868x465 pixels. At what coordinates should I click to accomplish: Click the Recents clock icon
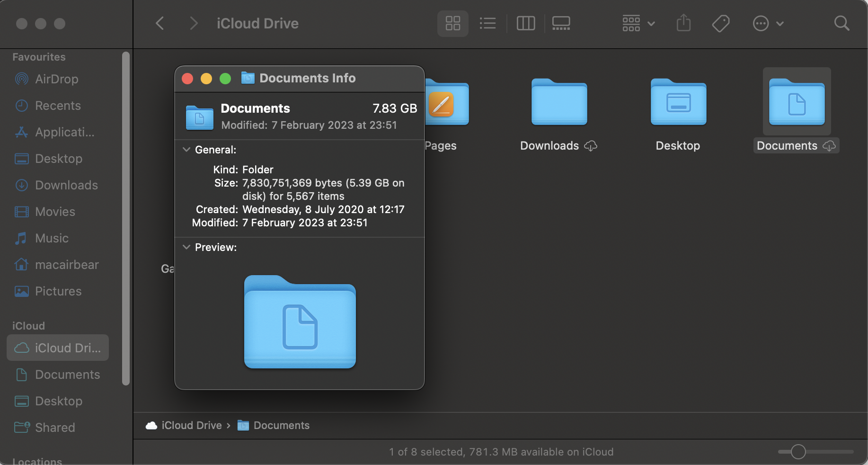tap(22, 106)
